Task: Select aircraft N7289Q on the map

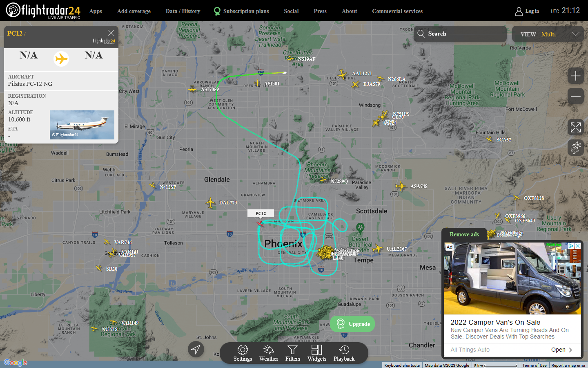Action: pos(323,180)
